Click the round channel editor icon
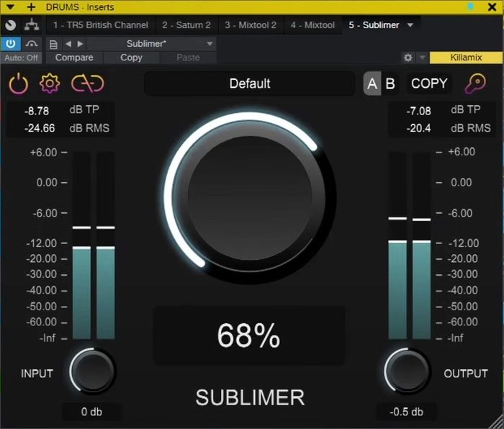The image size is (504, 429). (10, 25)
